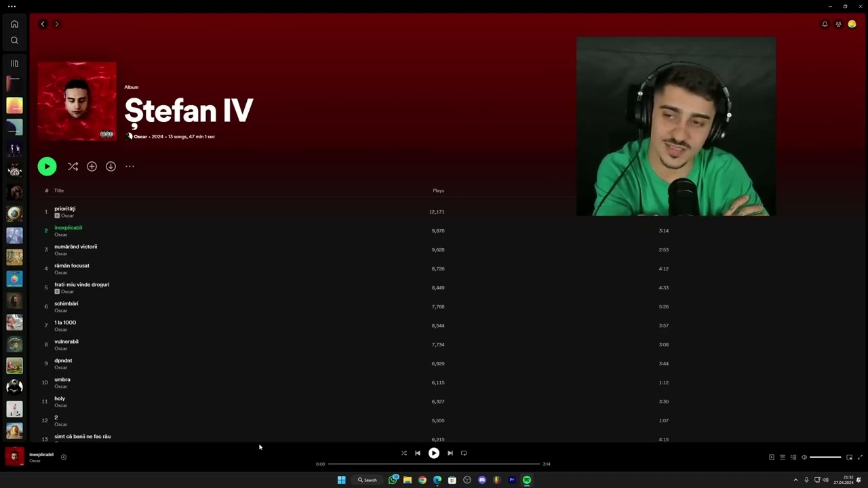Open the miniplayer
868x488 pixels.
click(x=849, y=457)
